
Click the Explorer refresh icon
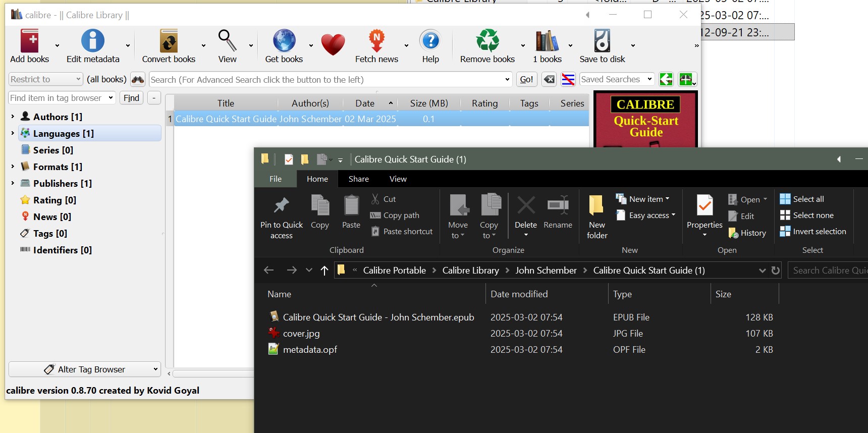(776, 270)
